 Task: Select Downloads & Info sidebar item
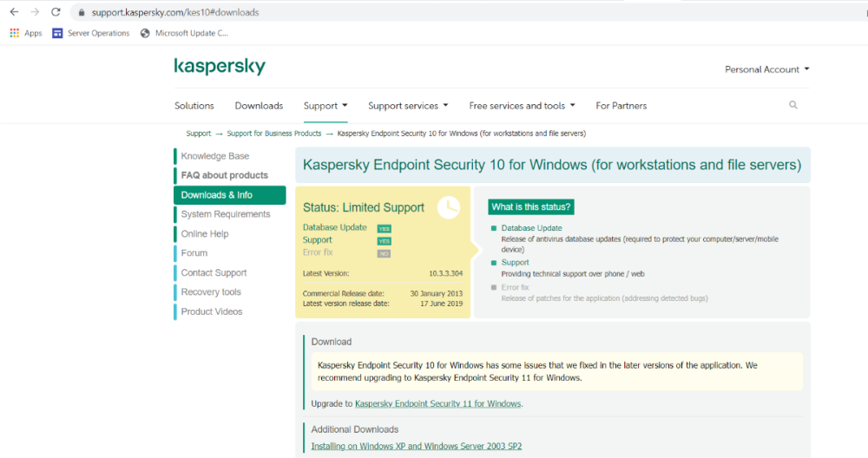pyautogui.click(x=230, y=194)
